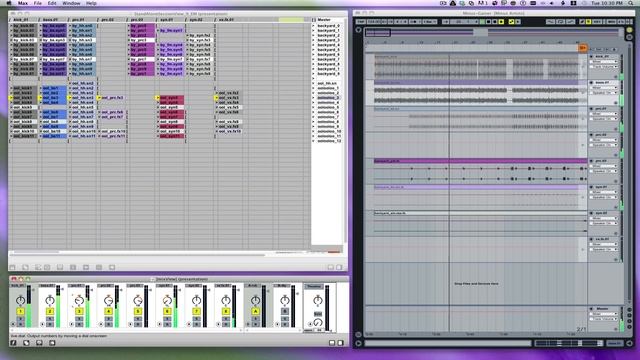Toggle yellow return A button in mixer
Viewport: 640px width, 360px height.
[x=256, y=311]
